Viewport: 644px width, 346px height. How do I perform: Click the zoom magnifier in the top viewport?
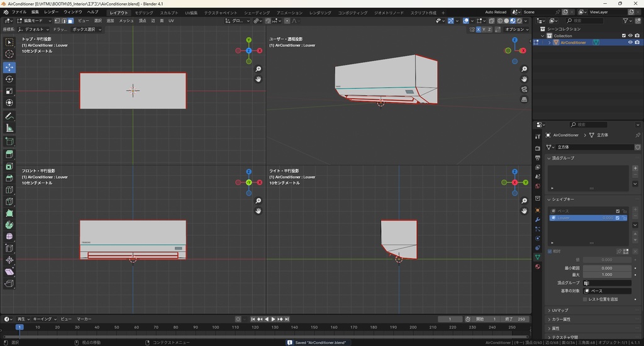tap(258, 69)
